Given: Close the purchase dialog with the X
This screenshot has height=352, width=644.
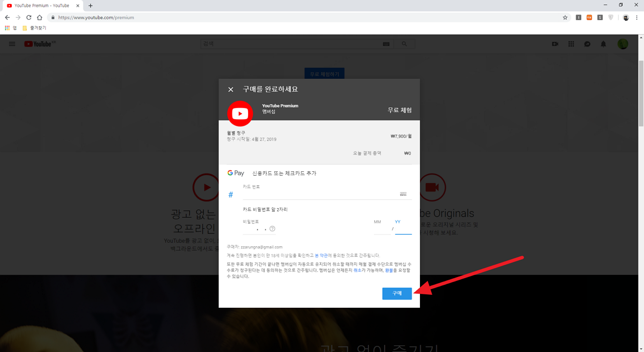Looking at the screenshot, I should click(x=231, y=90).
